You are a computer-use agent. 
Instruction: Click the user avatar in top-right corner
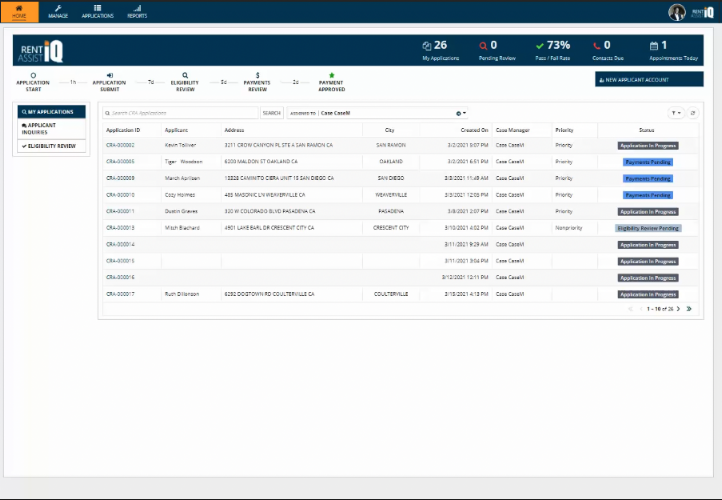pos(677,12)
